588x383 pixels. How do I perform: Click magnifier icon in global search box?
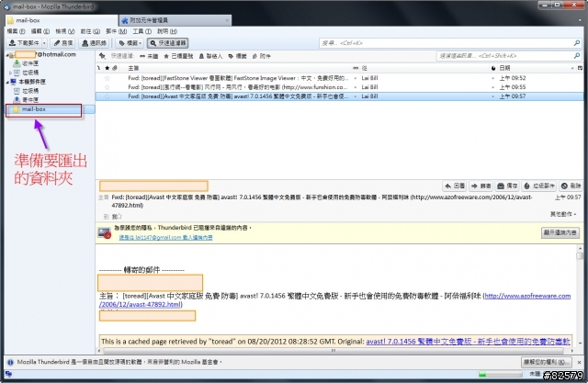click(577, 43)
